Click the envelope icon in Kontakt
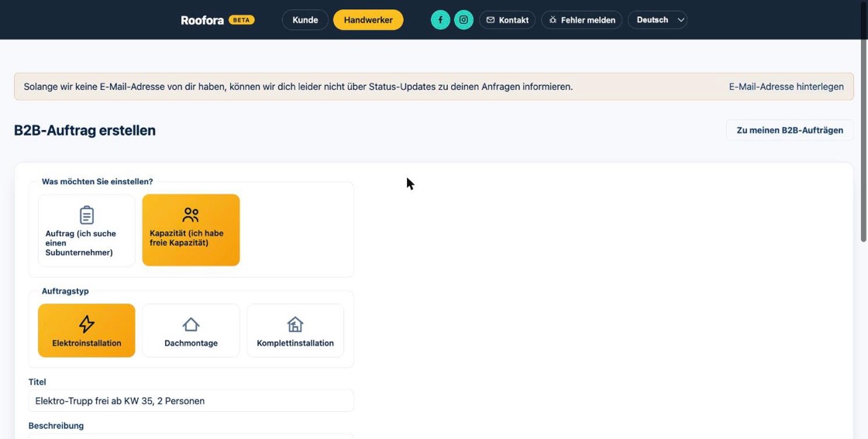Screen dimensions: 868x439 [491, 20]
